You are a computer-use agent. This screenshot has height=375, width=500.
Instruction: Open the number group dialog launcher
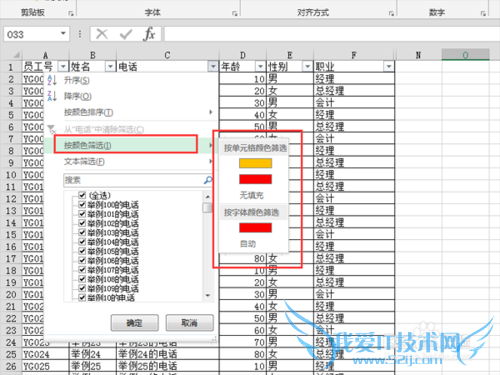483,13
